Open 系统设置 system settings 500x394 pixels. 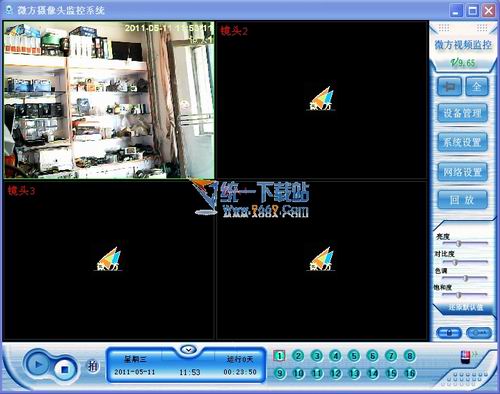point(462,142)
